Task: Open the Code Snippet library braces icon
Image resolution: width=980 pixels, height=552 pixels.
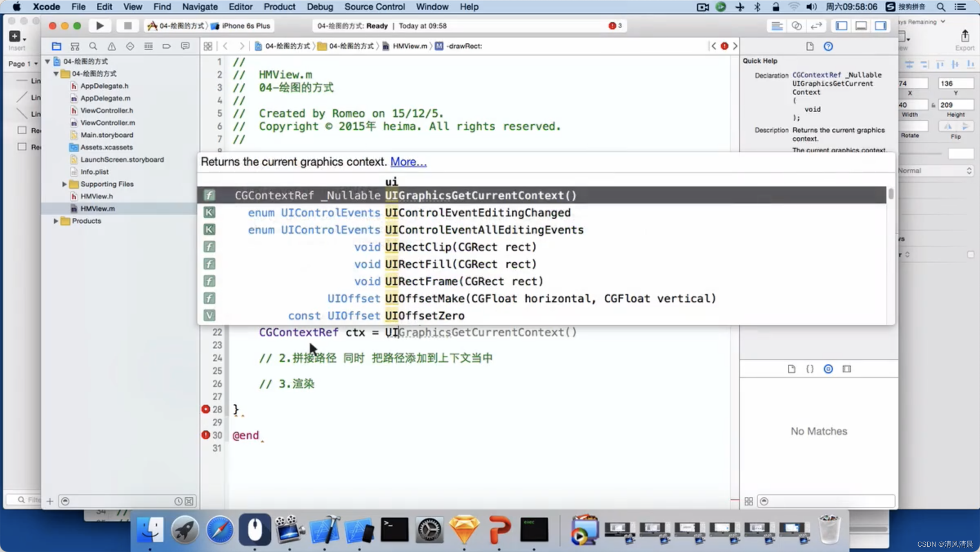Action: coord(810,369)
